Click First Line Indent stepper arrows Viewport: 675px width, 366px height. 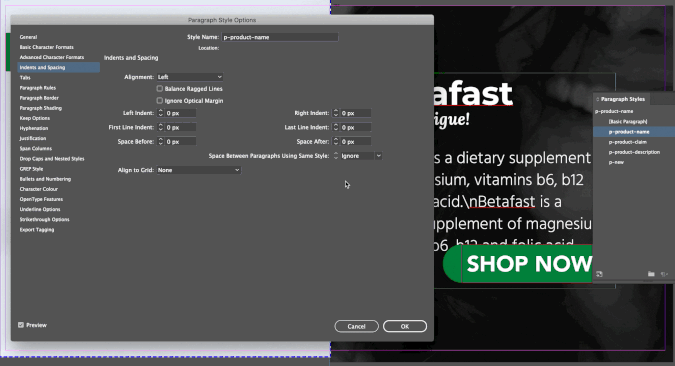(161, 127)
